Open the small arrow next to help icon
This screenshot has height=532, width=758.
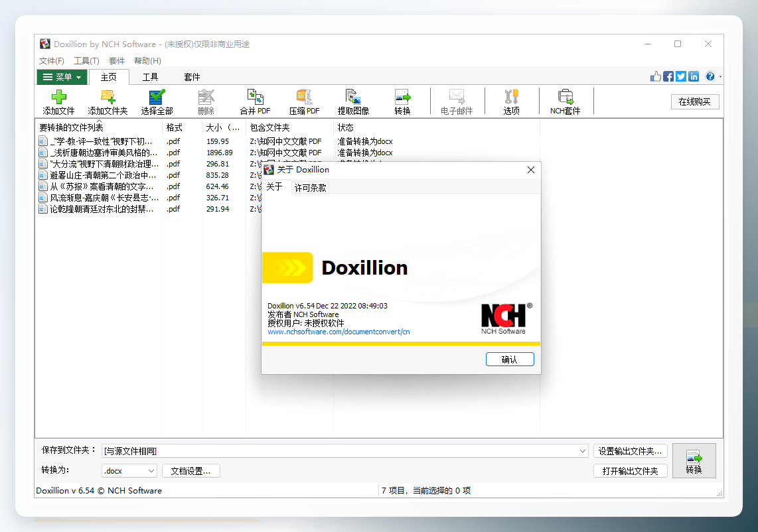(x=720, y=76)
